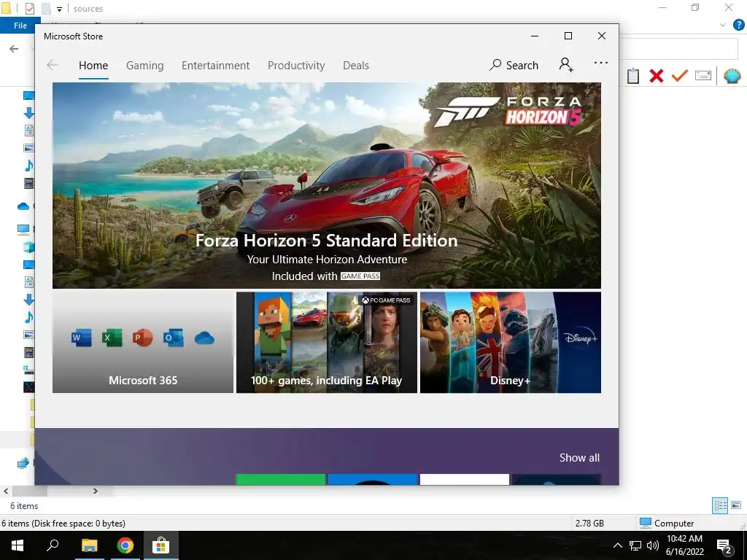The width and height of the screenshot is (747, 560).
Task: Click the sidebar horizontal scrollbar left arrow
Action: coord(6,491)
